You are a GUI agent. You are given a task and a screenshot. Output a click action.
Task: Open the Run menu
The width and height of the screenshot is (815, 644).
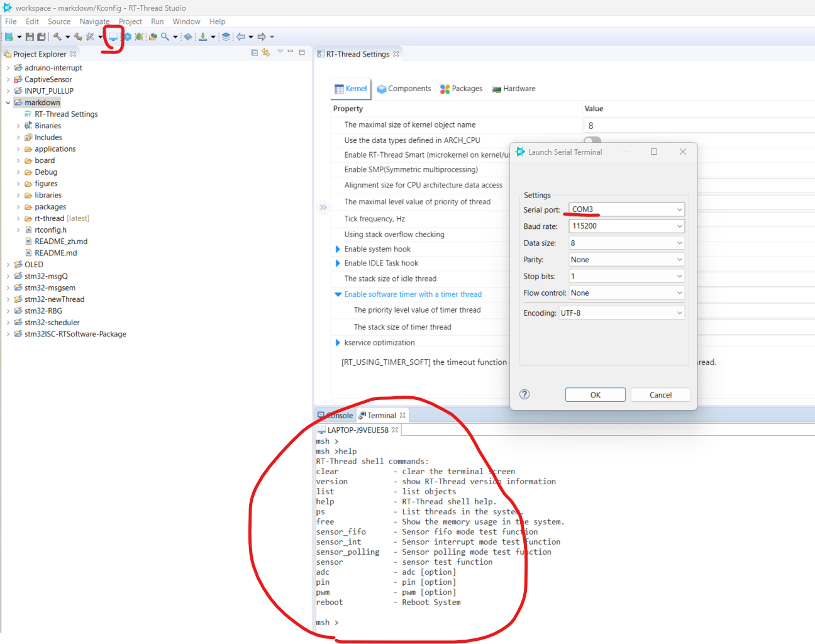157,21
